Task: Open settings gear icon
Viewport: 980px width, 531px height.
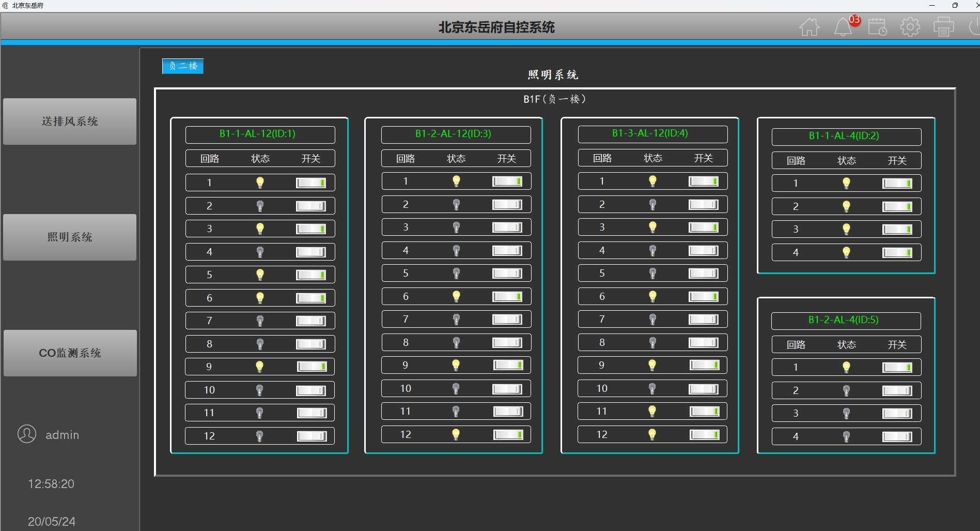Action: (x=910, y=27)
